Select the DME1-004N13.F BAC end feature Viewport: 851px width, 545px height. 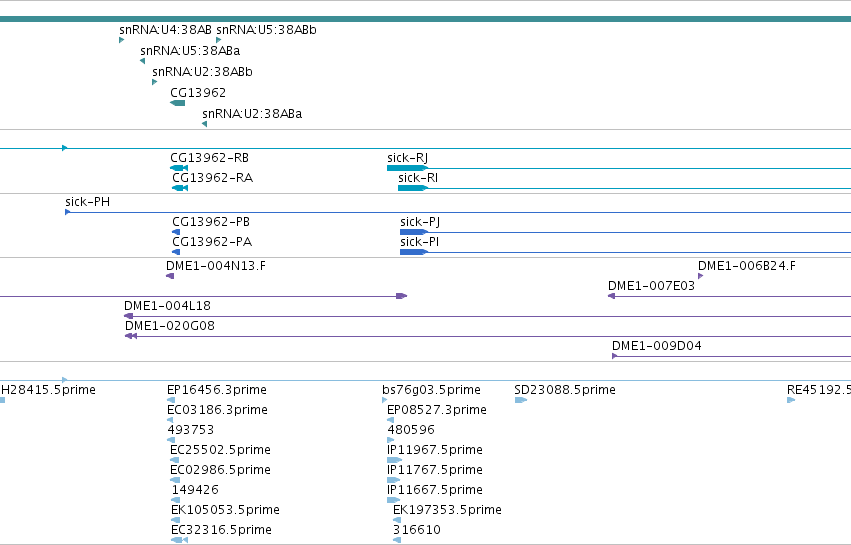point(170,276)
